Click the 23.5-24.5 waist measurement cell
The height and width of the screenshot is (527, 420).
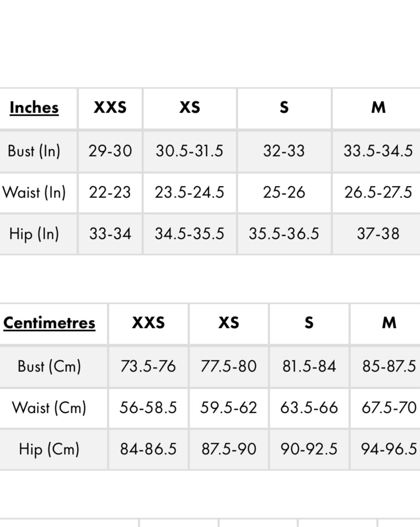pos(190,192)
